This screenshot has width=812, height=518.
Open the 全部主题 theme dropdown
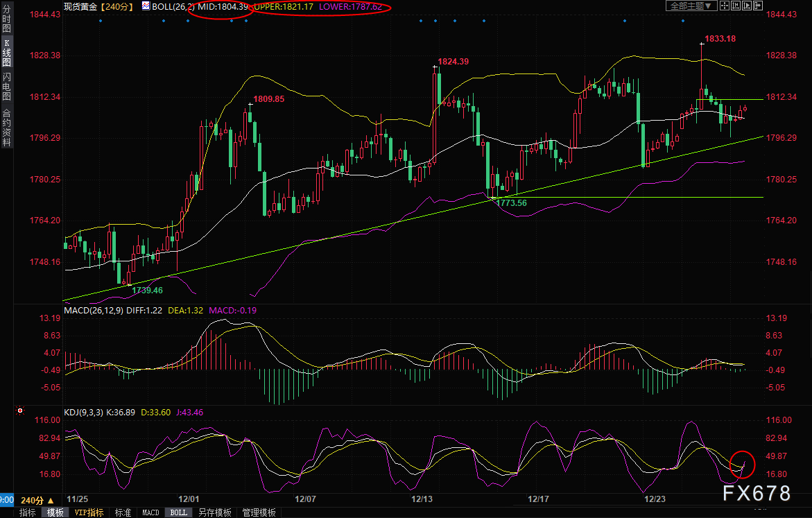[689, 6]
